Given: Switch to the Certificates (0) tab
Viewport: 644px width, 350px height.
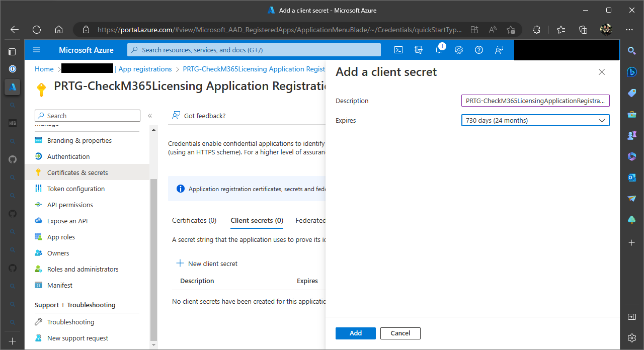Looking at the screenshot, I should point(194,220).
